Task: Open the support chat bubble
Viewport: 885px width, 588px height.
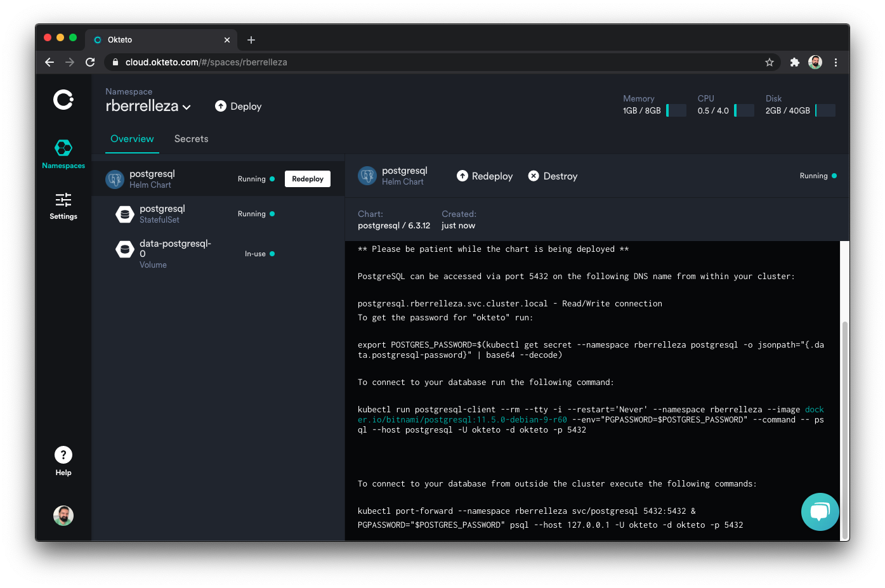Action: [820, 511]
